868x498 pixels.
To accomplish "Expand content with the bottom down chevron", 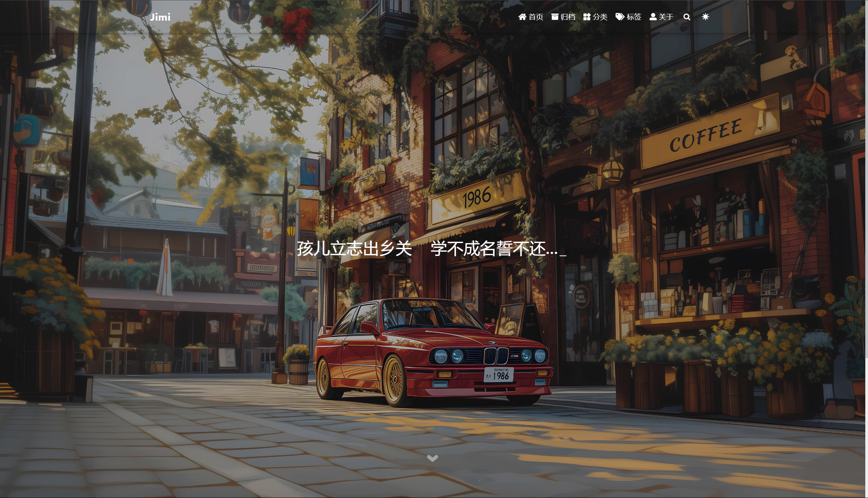I will [x=432, y=458].
